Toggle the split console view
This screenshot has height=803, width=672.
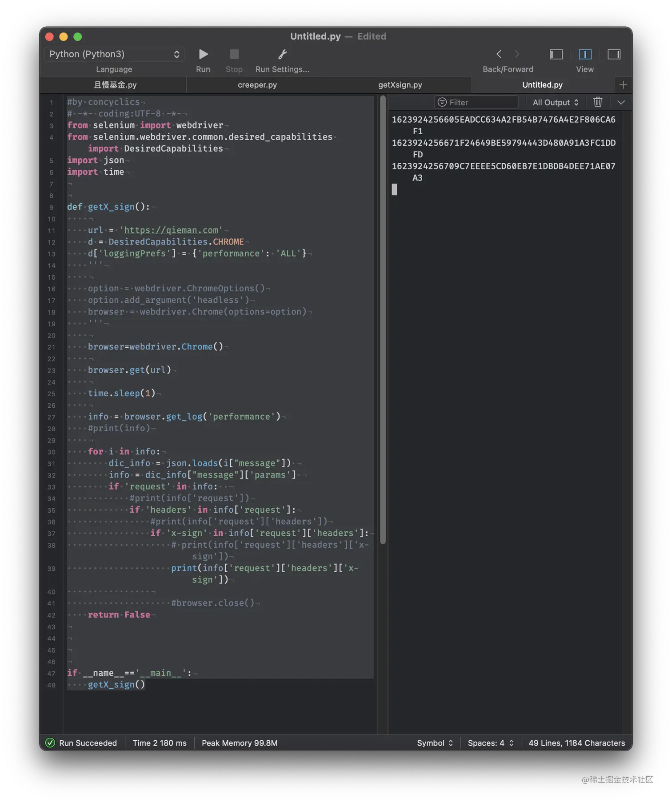(x=585, y=54)
